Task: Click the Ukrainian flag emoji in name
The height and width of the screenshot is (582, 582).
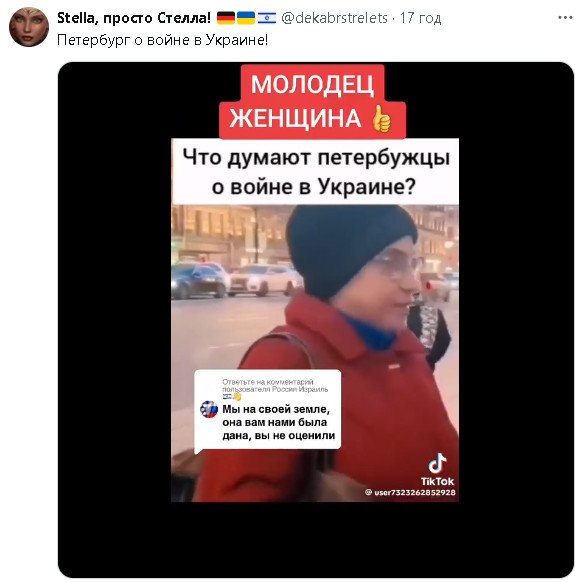Action: (246, 18)
